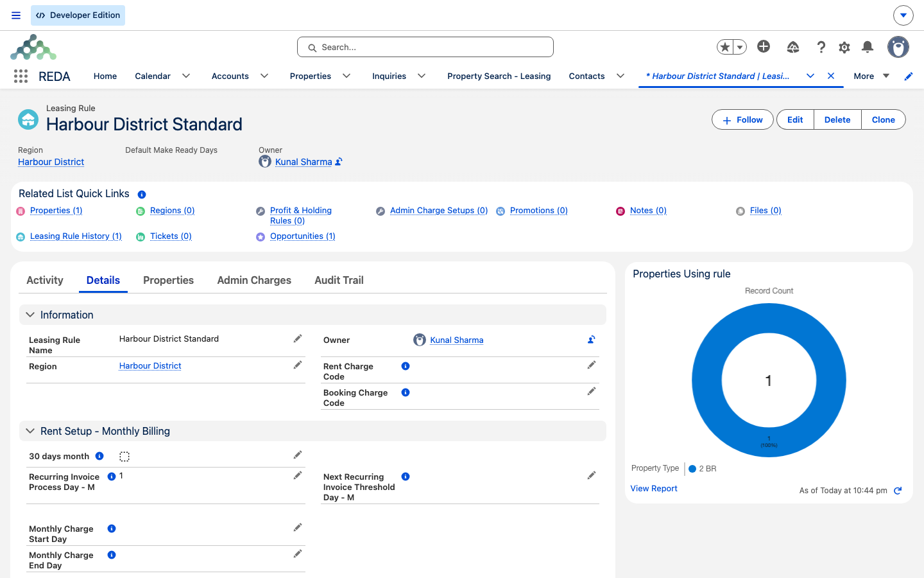Edit the Leasing Rule Name field
The width and height of the screenshot is (924, 578).
point(298,338)
